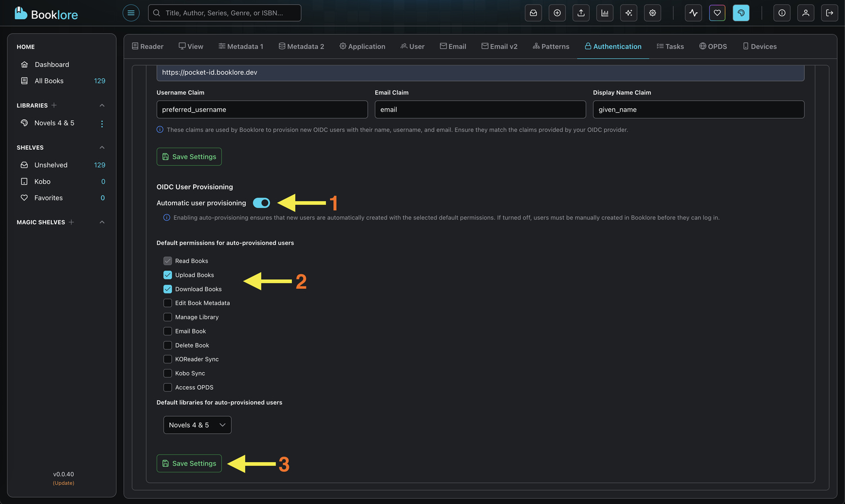Open the Novels 4 & 5 libraries dropdown
Image resolution: width=845 pixels, height=504 pixels.
(197, 425)
